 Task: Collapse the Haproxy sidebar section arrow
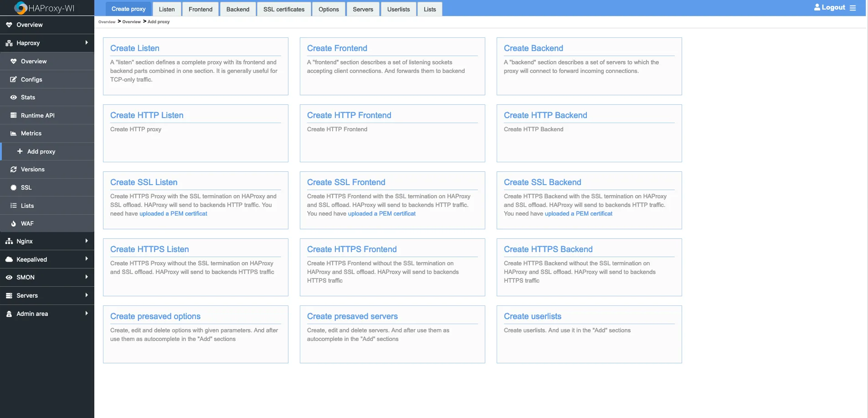(87, 42)
